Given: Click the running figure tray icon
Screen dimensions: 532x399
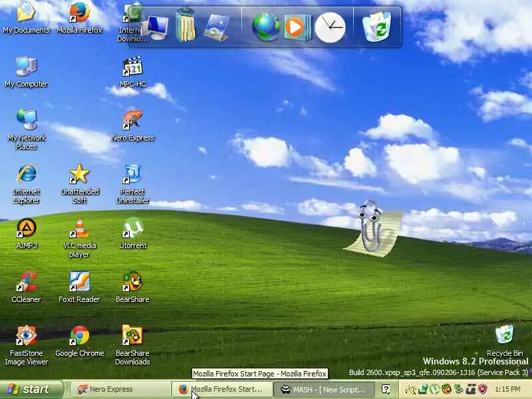Looking at the screenshot, I should (410, 389).
